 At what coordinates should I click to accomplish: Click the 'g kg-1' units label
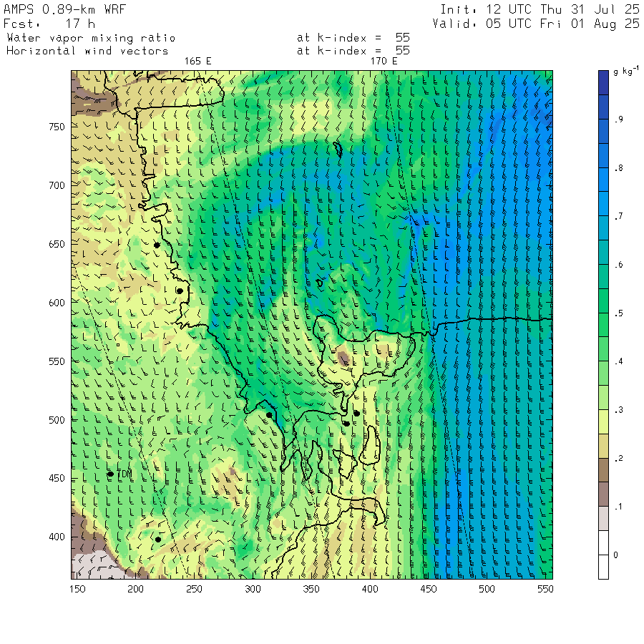pyautogui.click(x=625, y=71)
